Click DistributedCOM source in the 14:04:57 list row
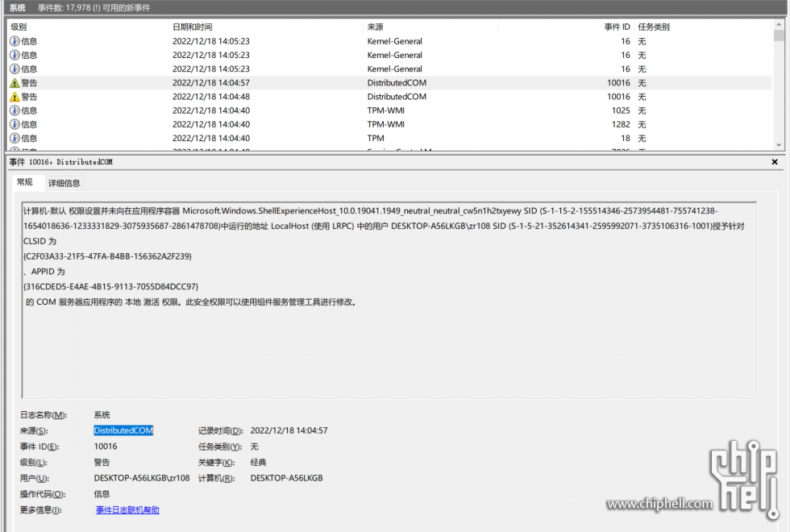The image size is (790, 532). (x=397, y=83)
